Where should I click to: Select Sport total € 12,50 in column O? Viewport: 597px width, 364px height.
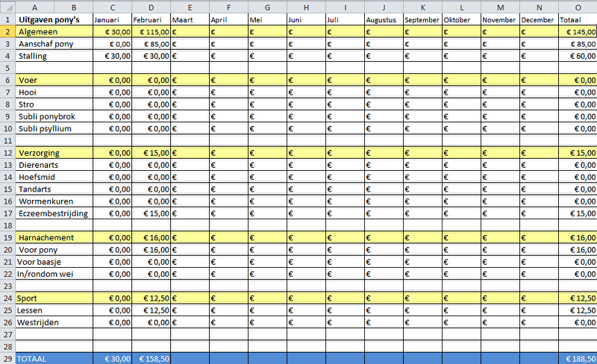(x=578, y=298)
